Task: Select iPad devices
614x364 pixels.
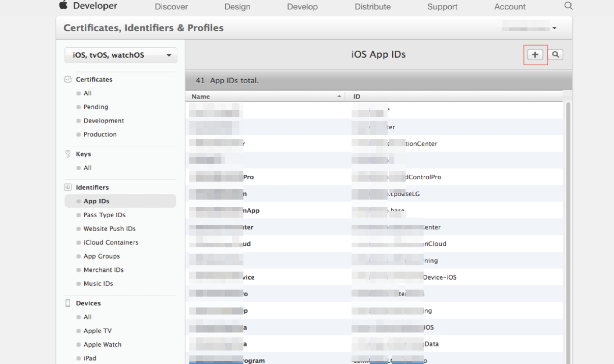Action: click(90, 358)
